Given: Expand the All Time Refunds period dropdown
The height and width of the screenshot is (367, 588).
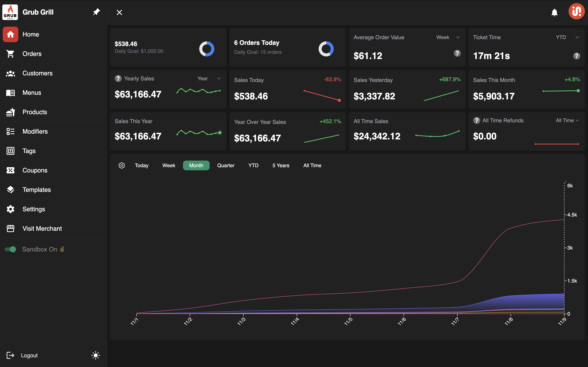Looking at the screenshot, I should point(567,120).
